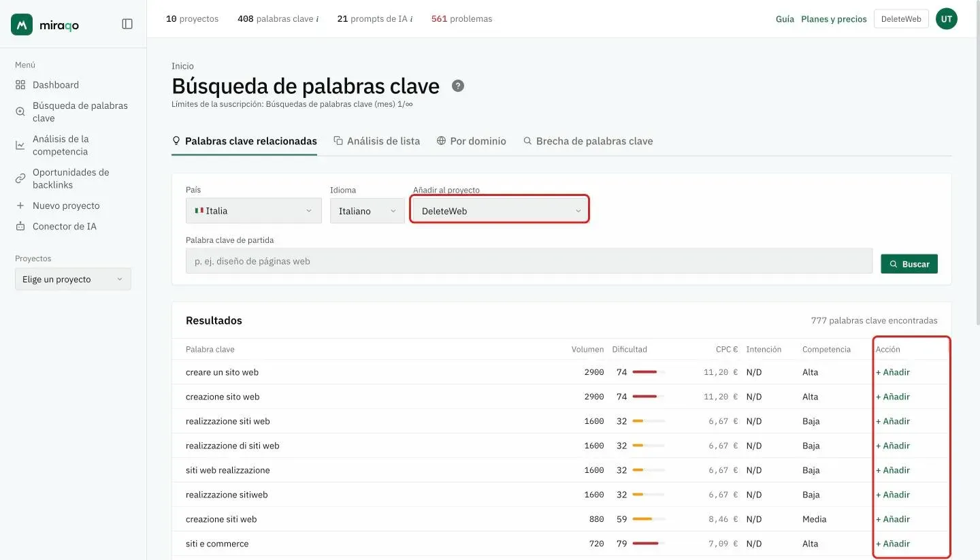The image size is (980, 560).
Task: Click the link icon beside Oportunidades de backlinks
Action: [x=20, y=178]
